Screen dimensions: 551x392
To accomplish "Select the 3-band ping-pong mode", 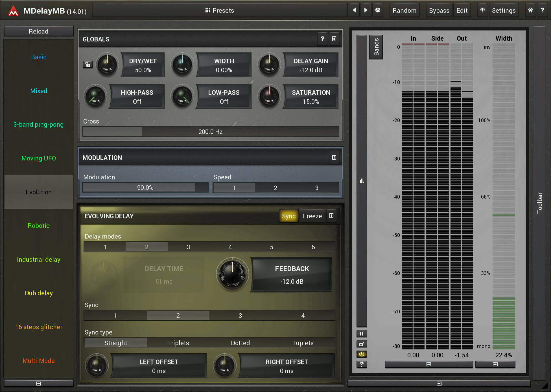I will pos(39,124).
